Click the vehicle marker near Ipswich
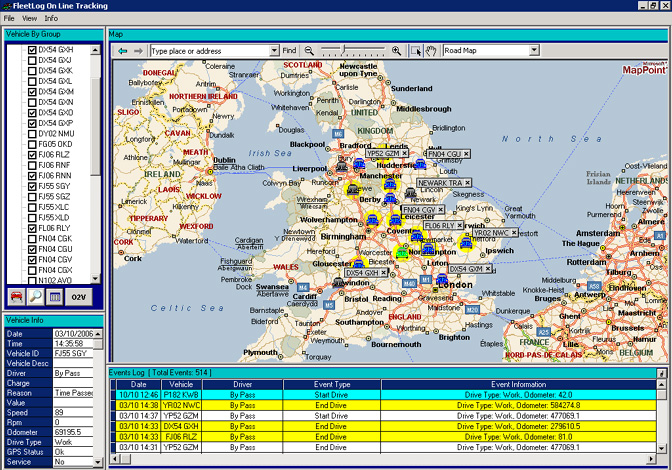This screenshot has height=470, width=672. pos(466,243)
